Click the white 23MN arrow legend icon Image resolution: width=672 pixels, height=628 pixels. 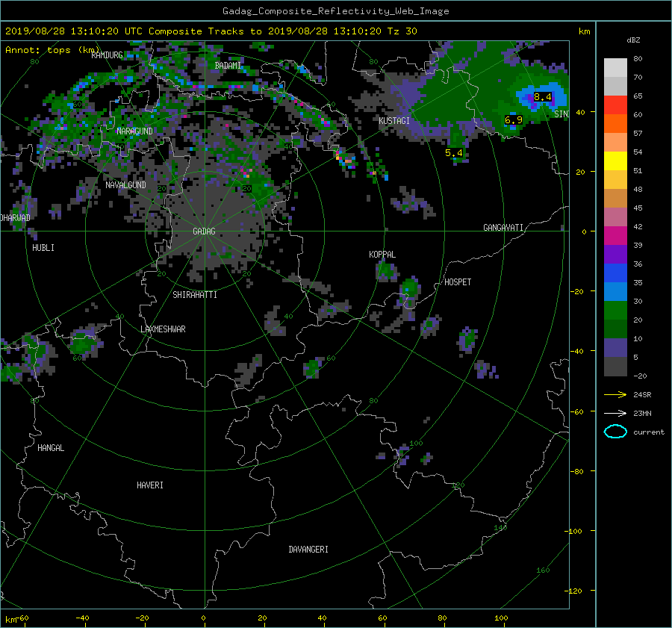coord(615,413)
